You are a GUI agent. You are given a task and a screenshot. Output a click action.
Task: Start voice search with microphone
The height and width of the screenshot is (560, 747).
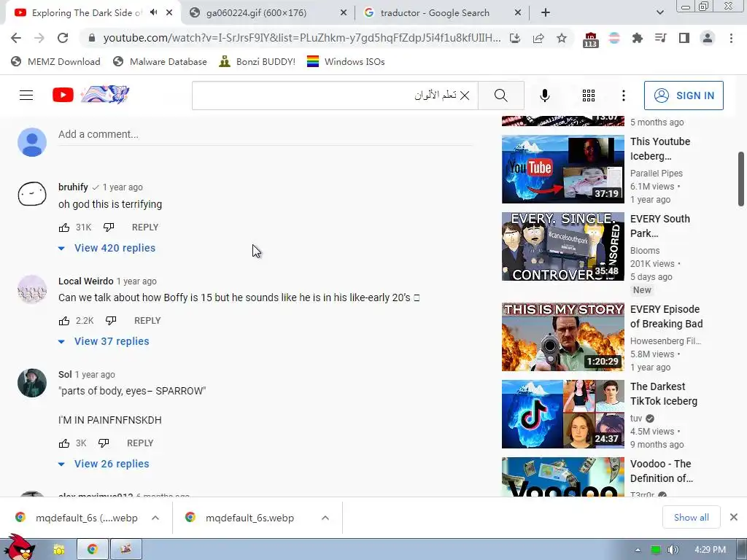pos(544,96)
